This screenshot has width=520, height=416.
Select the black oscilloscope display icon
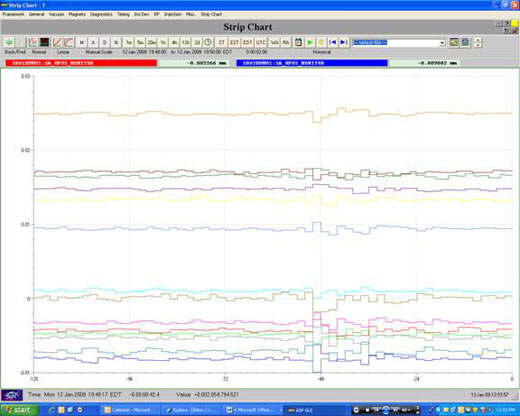(45, 42)
